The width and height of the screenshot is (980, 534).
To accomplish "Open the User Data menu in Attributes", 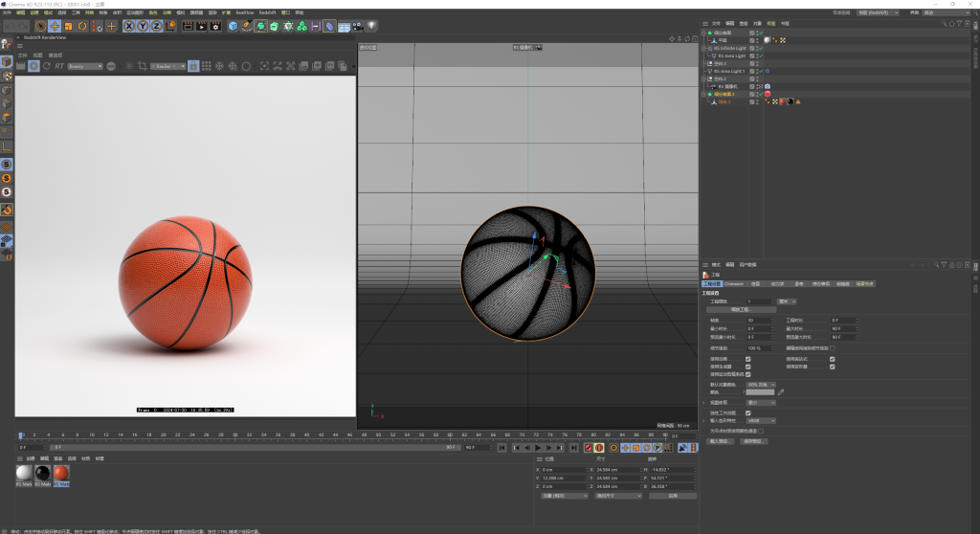I will coord(748,264).
